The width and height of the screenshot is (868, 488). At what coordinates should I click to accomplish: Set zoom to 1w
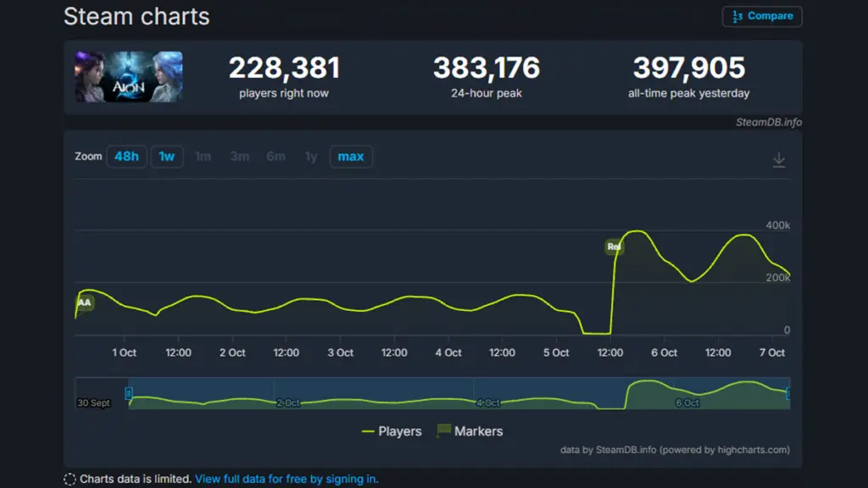167,157
